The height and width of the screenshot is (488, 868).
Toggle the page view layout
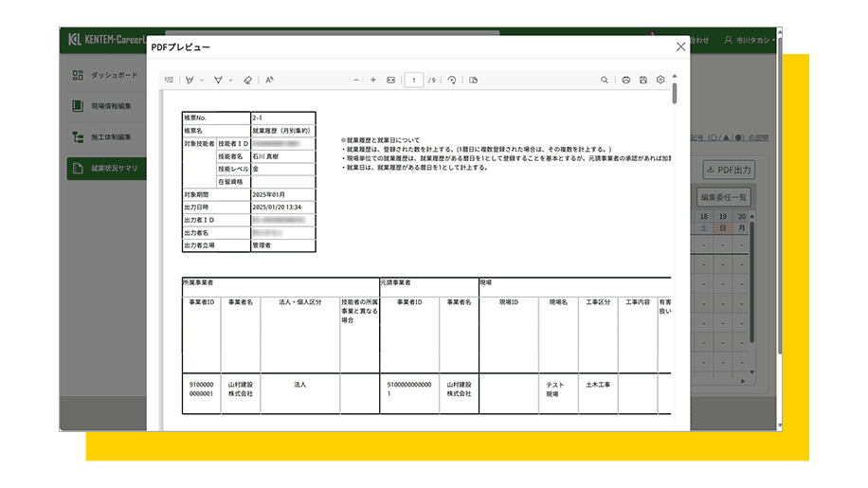473,81
